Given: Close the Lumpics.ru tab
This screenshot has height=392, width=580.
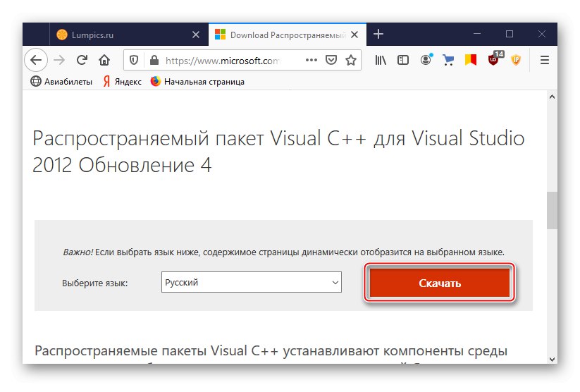Looking at the screenshot, I should 196,35.
